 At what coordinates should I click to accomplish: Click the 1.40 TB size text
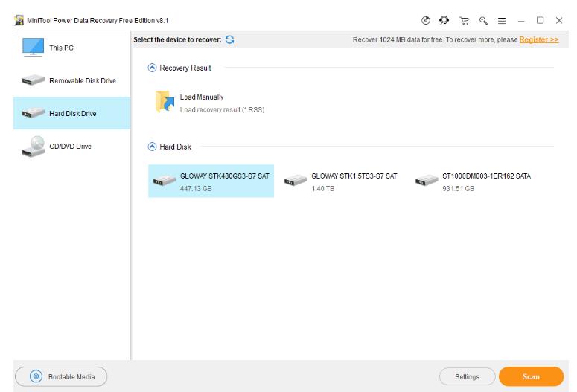[322, 189]
